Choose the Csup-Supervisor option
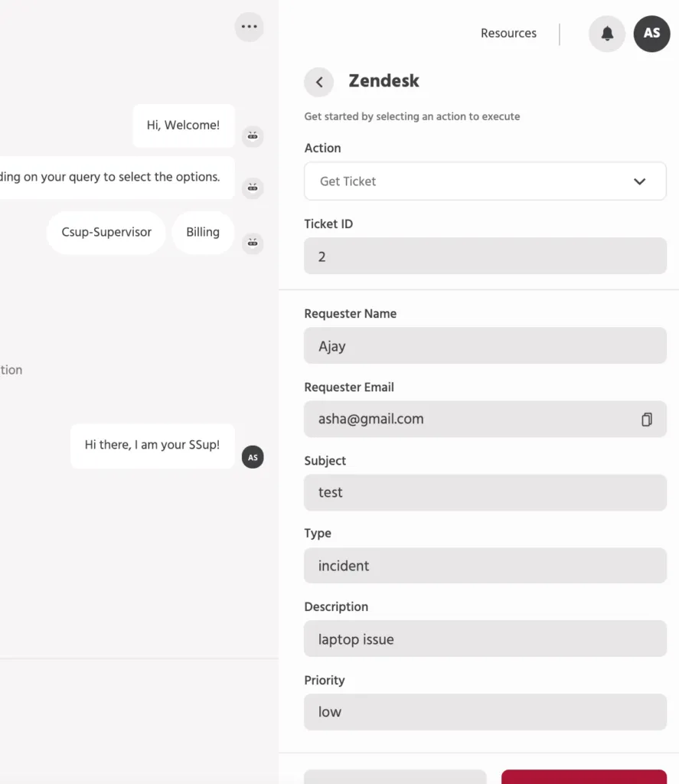Image resolution: width=679 pixels, height=784 pixels. pyautogui.click(x=106, y=233)
